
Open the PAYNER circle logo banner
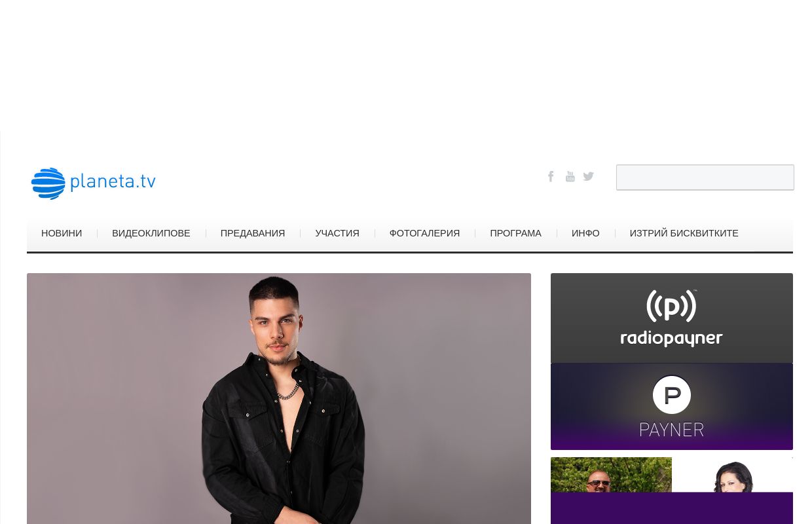(x=671, y=407)
